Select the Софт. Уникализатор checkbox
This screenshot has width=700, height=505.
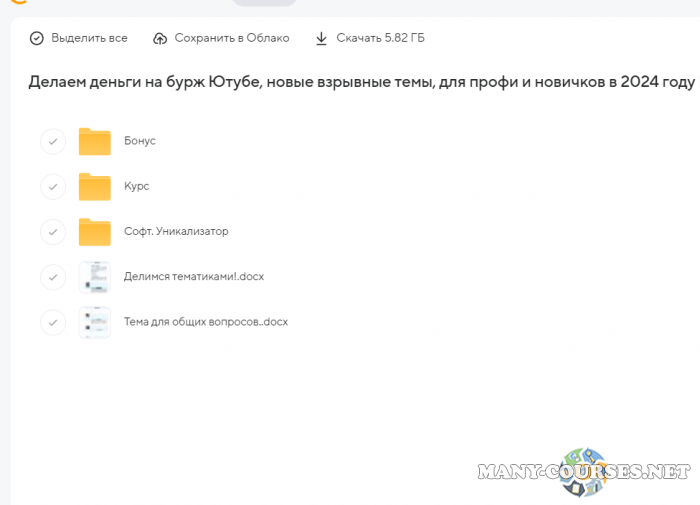pos(52,232)
